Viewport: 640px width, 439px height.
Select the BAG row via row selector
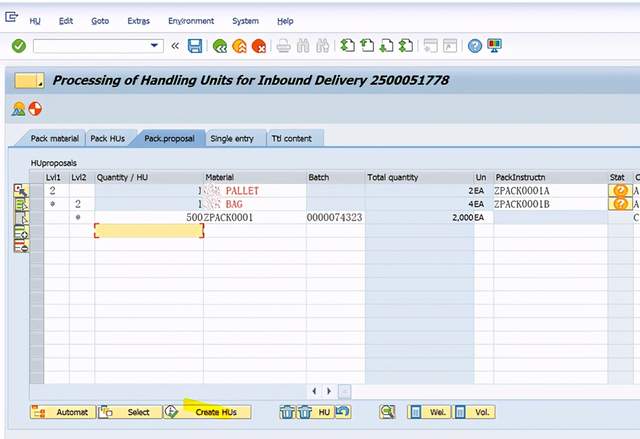[37, 204]
